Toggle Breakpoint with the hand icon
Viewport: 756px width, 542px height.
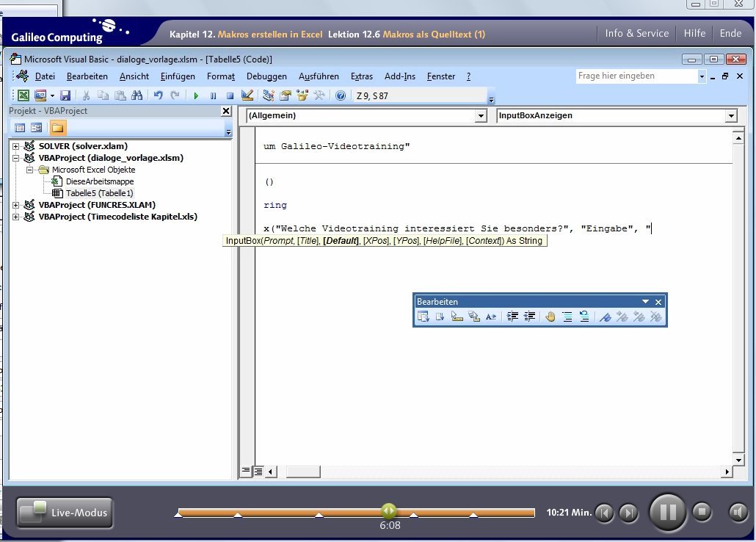tap(550, 317)
